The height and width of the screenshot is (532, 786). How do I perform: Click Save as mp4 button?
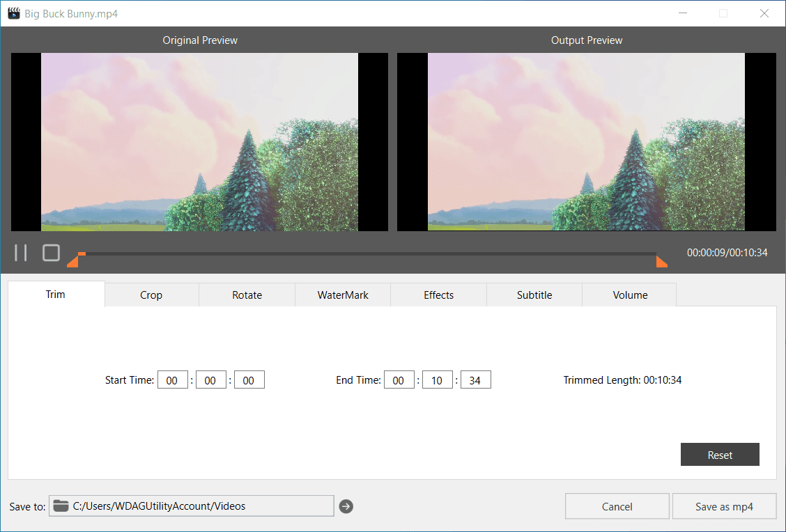pyautogui.click(x=725, y=506)
